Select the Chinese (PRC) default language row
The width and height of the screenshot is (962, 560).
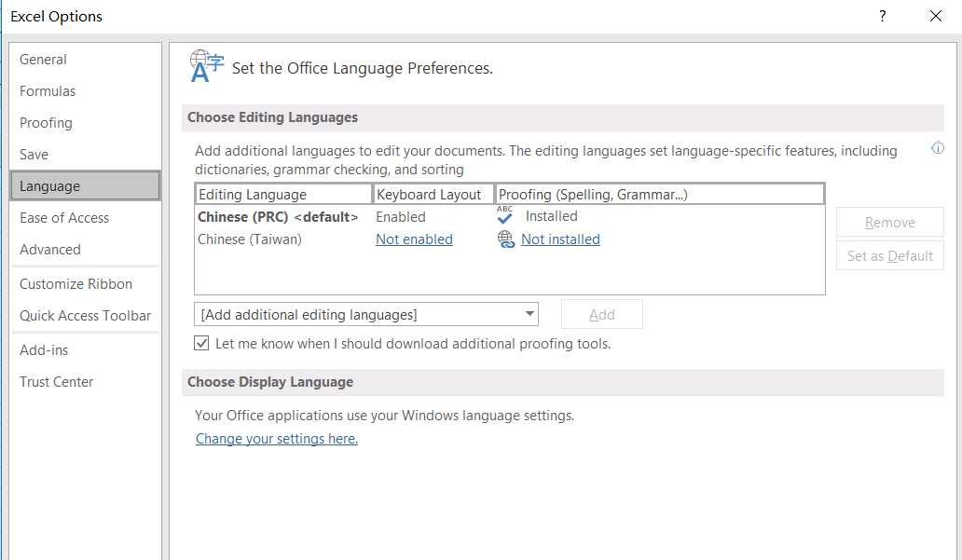coord(509,216)
